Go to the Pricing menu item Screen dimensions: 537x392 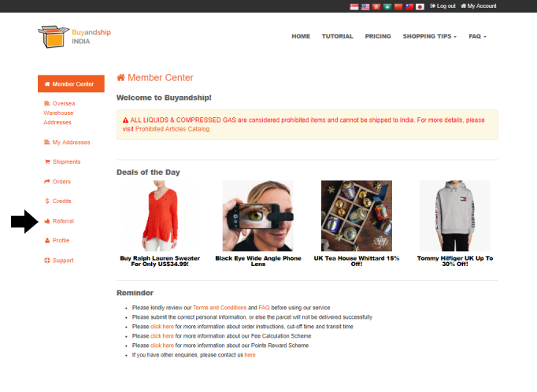pos(378,36)
